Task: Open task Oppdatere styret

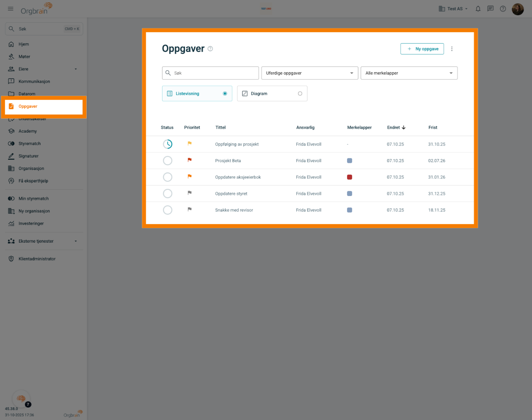Action: [231, 194]
